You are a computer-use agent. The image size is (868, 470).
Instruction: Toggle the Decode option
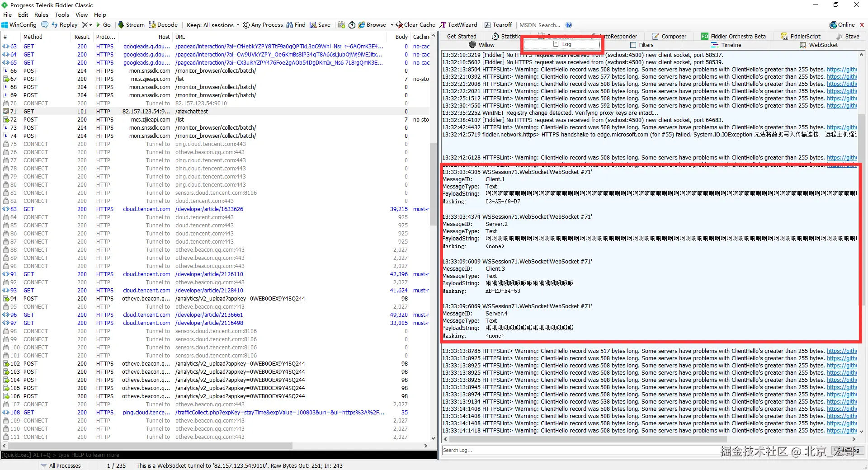pos(163,25)
